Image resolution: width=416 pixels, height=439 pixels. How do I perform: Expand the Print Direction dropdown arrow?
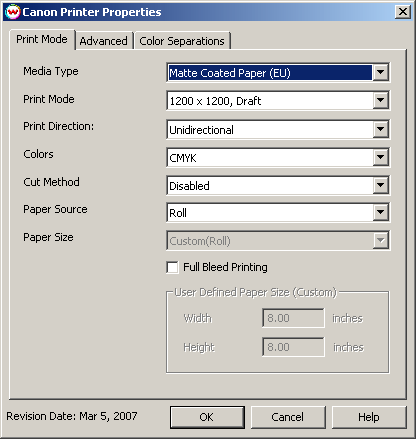pos(380,129)
